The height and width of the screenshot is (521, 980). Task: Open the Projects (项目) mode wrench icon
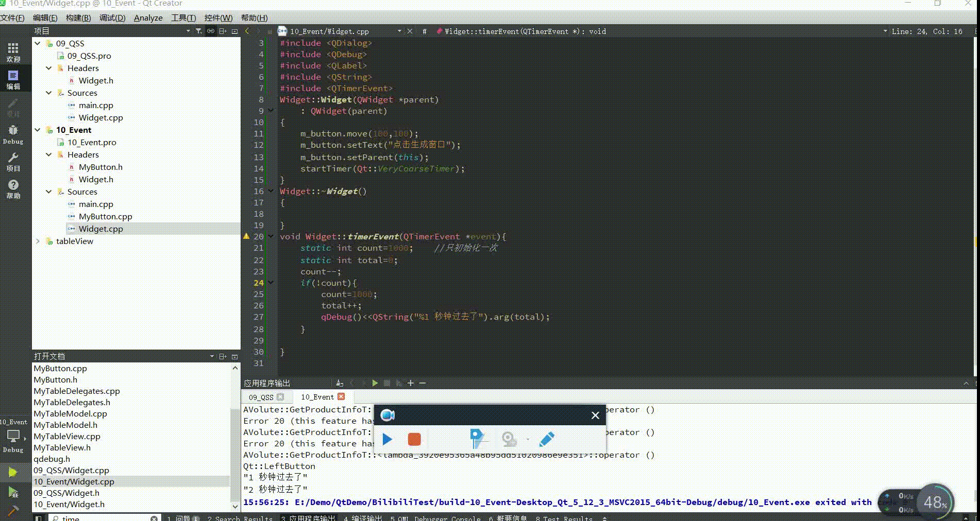point(13,162)
